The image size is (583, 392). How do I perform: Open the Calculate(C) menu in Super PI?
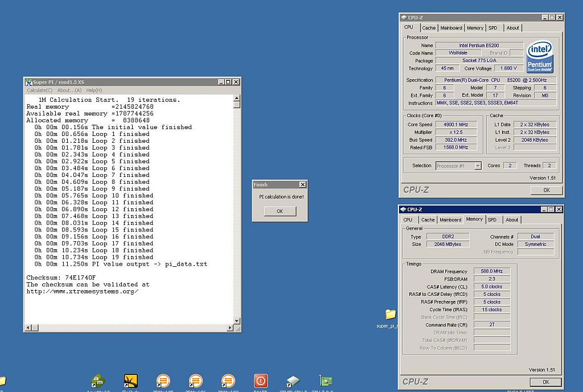coord(39,90)
